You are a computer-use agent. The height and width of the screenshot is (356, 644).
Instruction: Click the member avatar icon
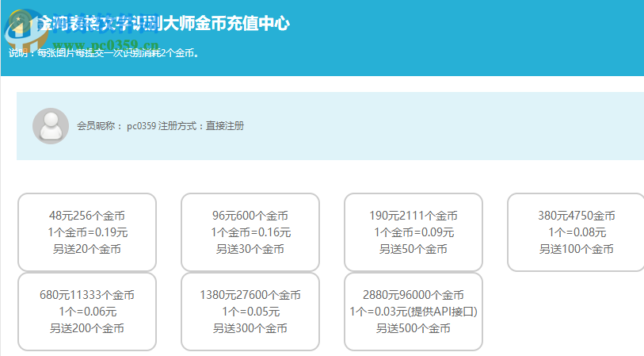pyautogui.click(x=51, y=126)
